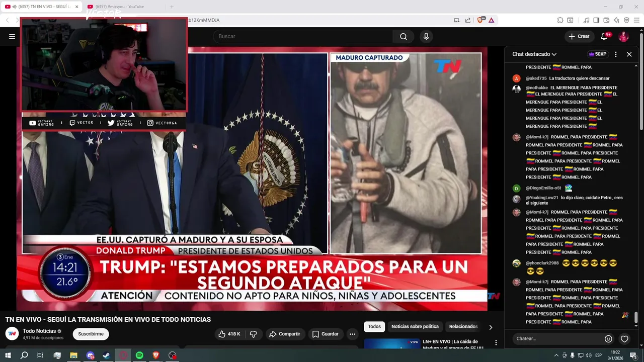Show more filter chips with right arrow
The image size is (644, 362).
[x=491, y=327]
